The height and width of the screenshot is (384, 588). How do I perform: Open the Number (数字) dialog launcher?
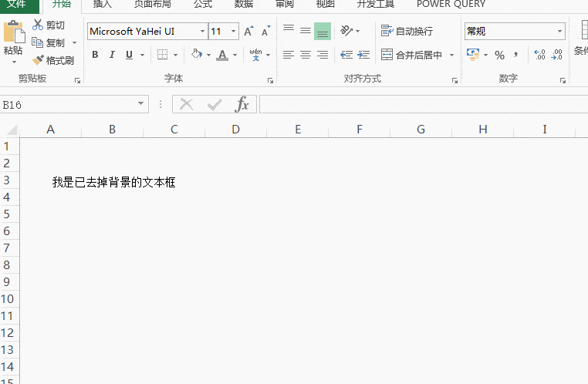563,80
